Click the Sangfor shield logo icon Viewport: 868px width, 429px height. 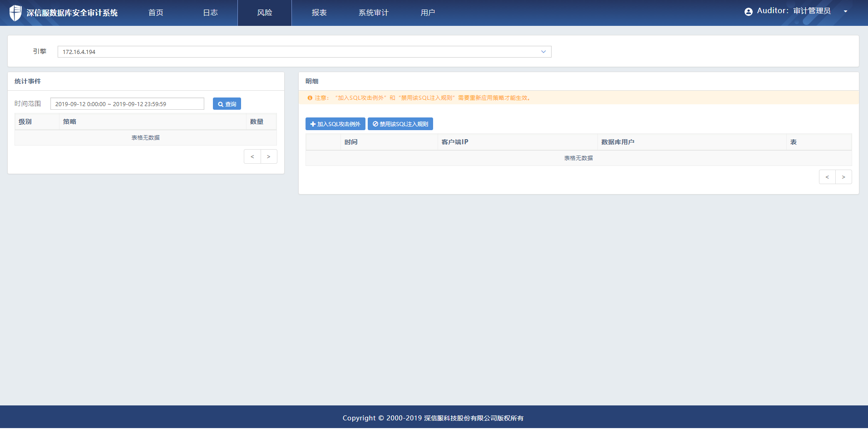tap(15, 13)
